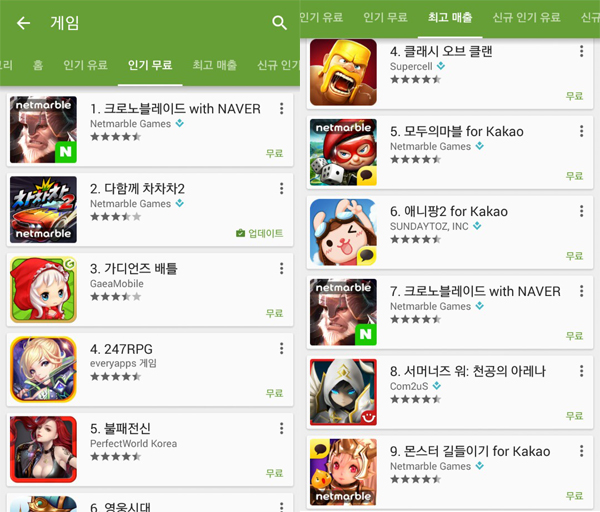Open overflow menu for 크로노블레이드 ranked 1

281,109
